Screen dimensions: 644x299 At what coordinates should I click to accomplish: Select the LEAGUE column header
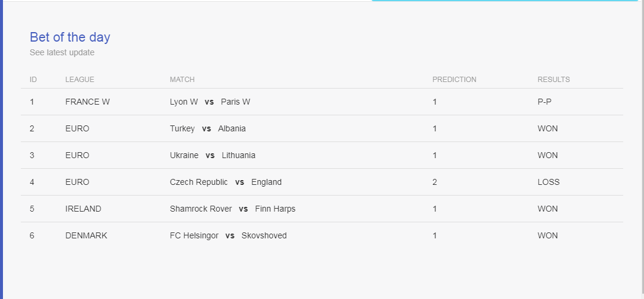[x=80, y=80]
